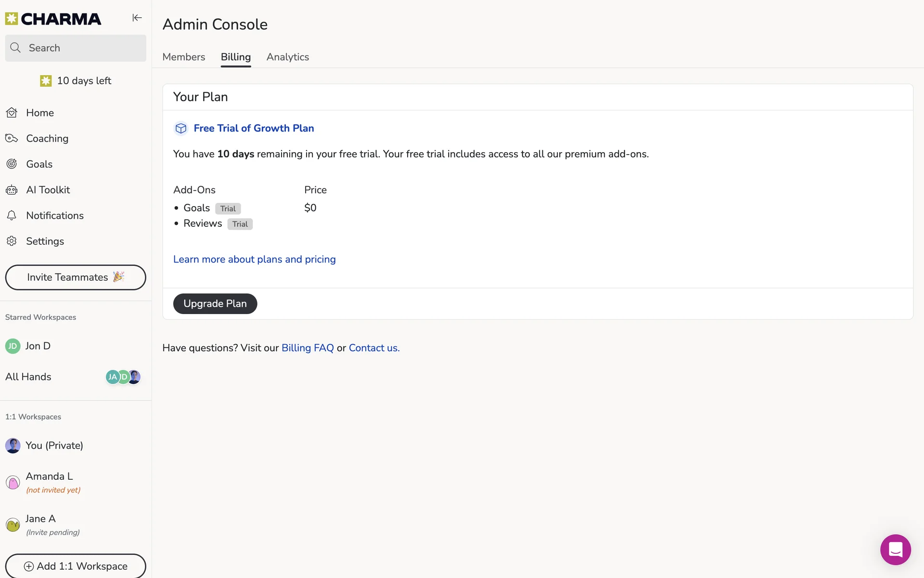This screenshot has width=924, height=578.
Task: Click the Contact us link
Action: pos(374,348)
